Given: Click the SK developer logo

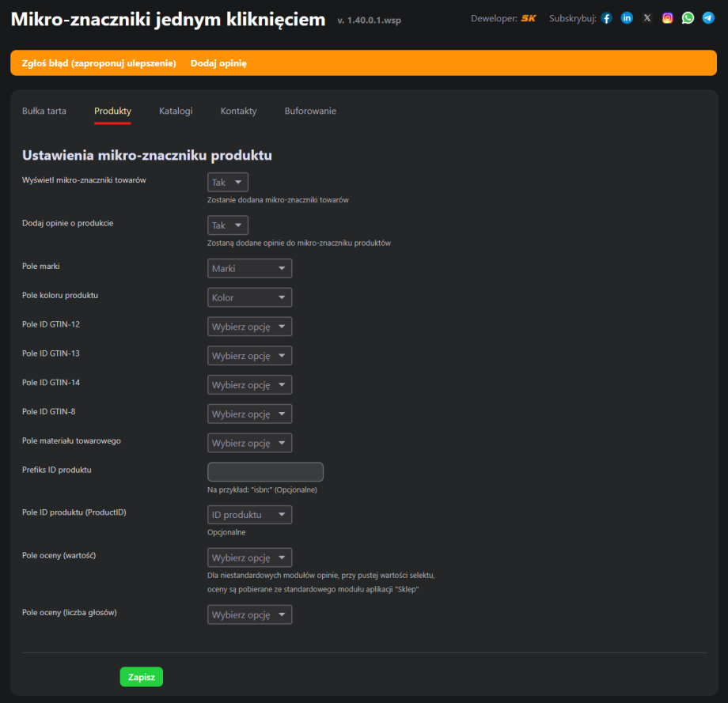Looking at the screenshot, I should click(x=528, y=17).
